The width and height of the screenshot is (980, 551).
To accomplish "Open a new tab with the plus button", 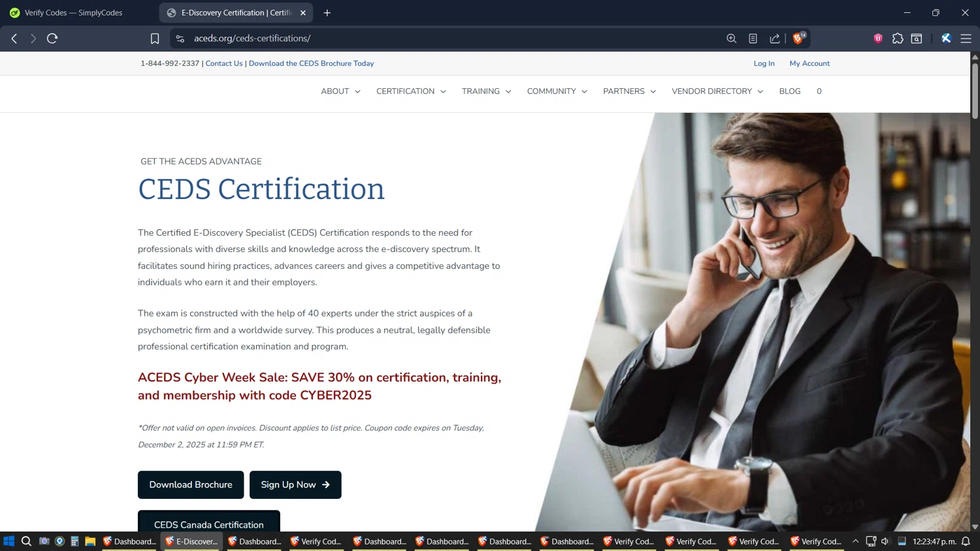I will (327, 12).
